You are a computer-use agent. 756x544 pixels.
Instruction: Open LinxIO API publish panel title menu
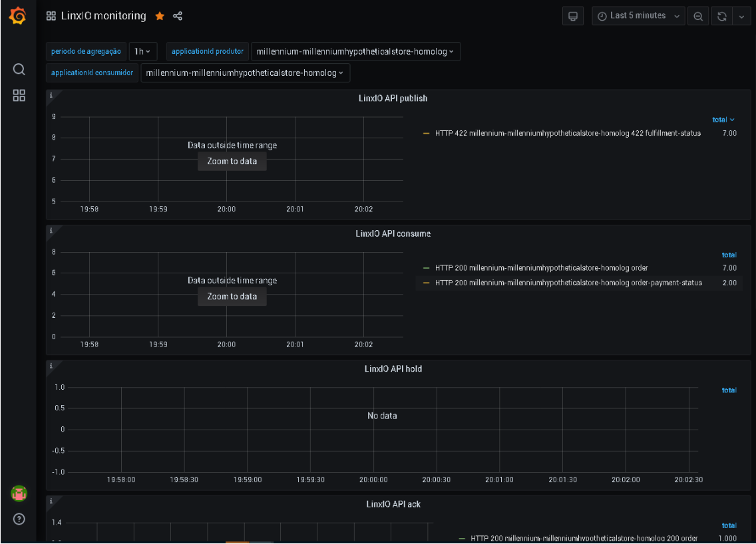tap(393, 98)
